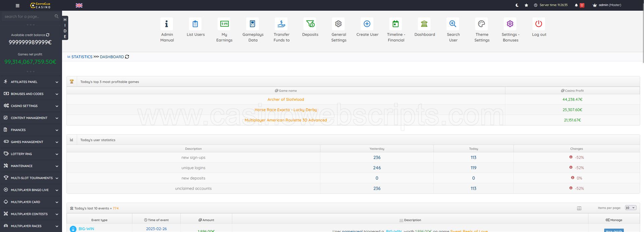Expand Multiplayer Bingo Live menu
Viewport: 644px width, 232px height.
31,190
